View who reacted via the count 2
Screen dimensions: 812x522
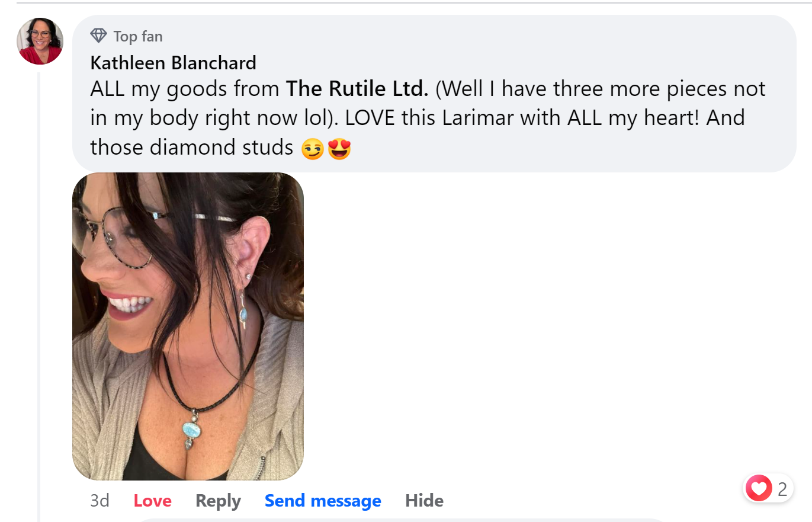(782, 489)
